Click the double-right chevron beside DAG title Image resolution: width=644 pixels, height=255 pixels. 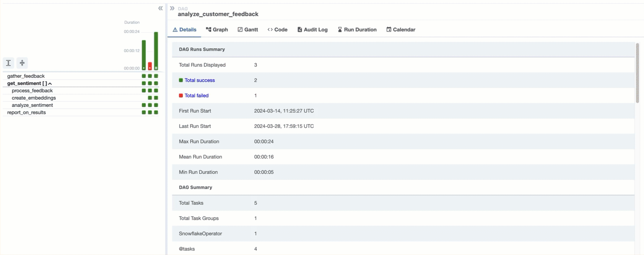(x=172, y=8)
